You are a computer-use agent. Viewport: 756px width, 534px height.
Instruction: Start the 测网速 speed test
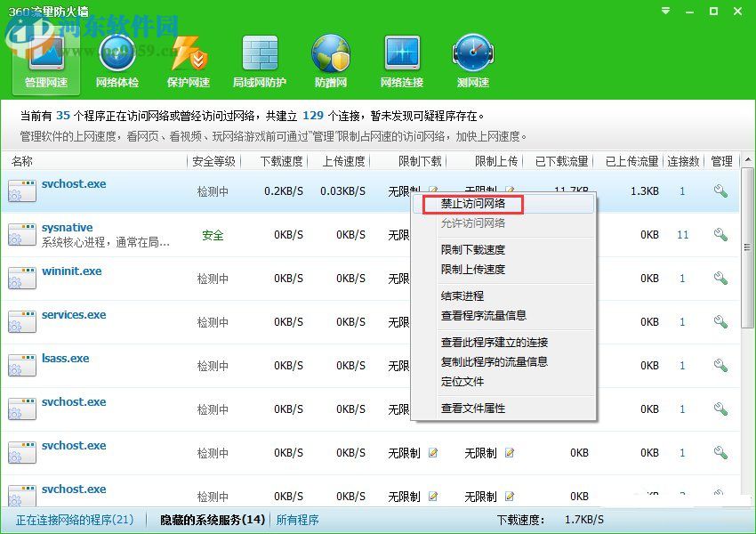[472, 62]
